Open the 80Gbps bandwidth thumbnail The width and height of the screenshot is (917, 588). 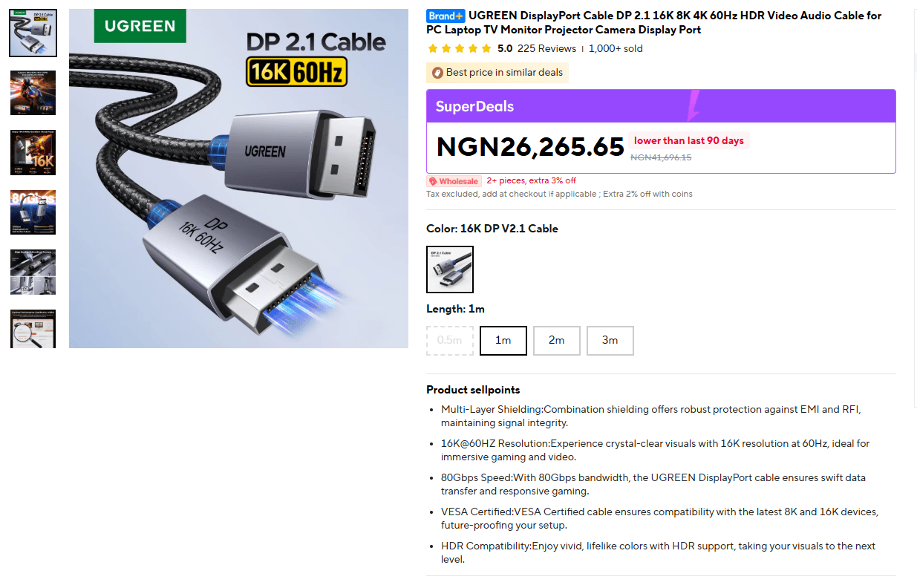[x=33, y=212]
